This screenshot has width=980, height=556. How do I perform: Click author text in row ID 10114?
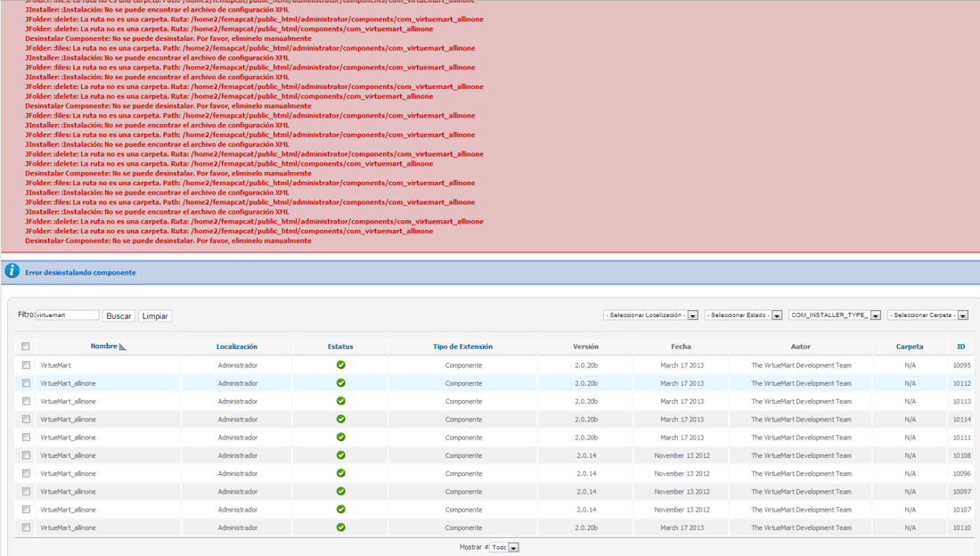click(801, 420)
